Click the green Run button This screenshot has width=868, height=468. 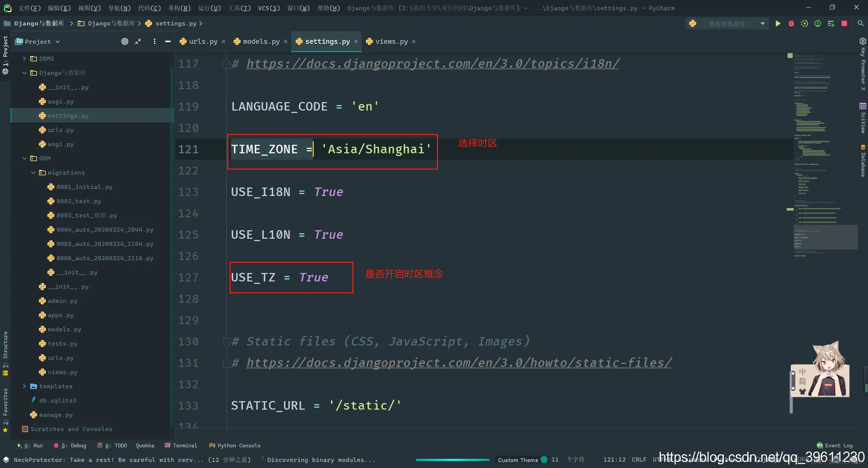click(778, 23)
